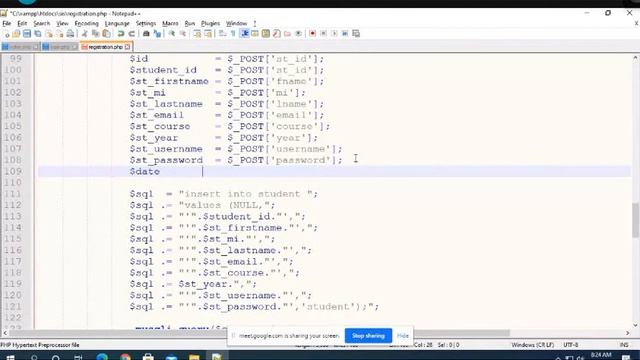Open the Encoding menu
Image resolution: width=640 pixels, height=360 pixels.
pos(87,23)
